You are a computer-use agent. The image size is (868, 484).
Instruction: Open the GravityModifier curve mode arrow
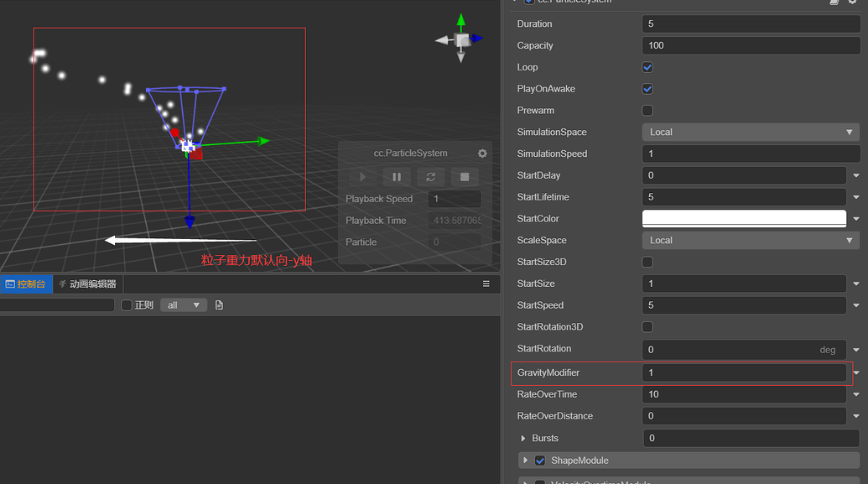(x=855, y=372)
